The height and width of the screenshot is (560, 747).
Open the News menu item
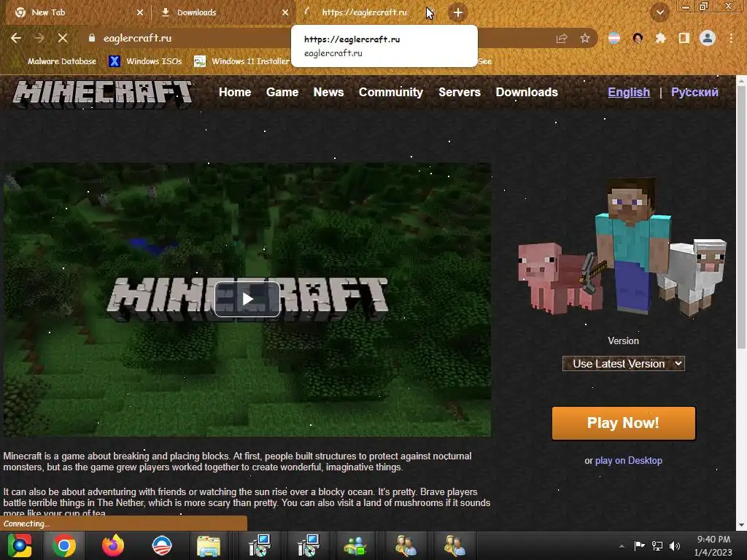click(328, 93)
